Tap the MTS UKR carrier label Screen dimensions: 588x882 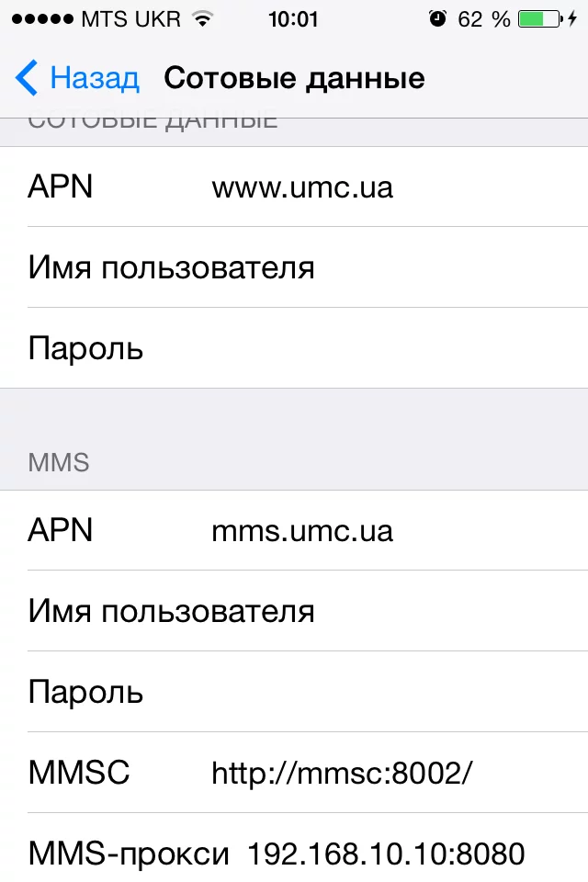coord(130,19)
